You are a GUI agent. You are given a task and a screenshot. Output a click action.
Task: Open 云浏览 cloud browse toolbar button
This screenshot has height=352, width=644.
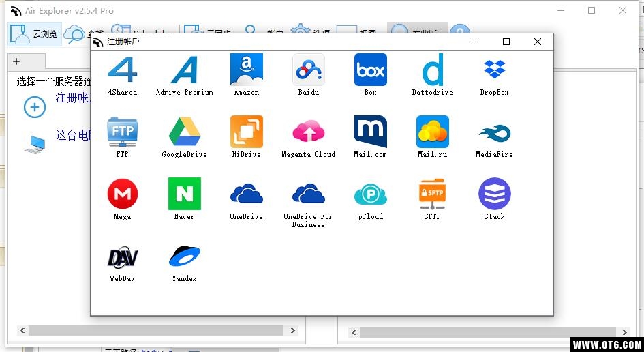pos(35,33)
